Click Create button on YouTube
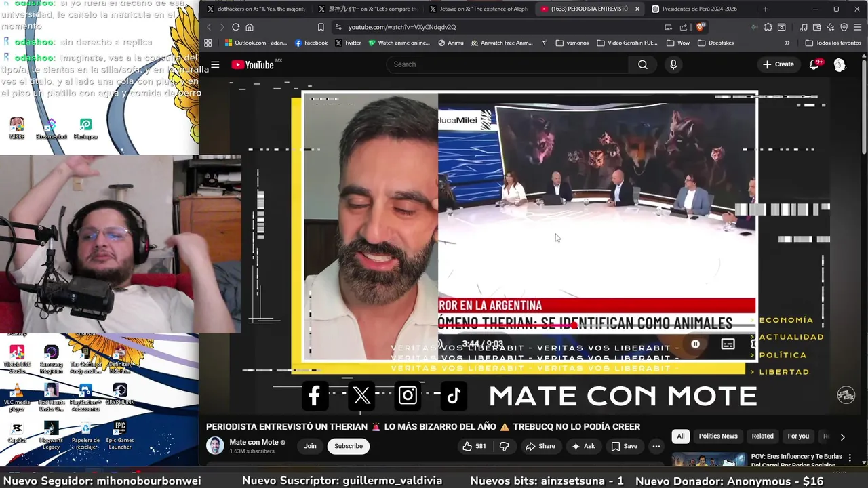The height and width of the screenshot is (488, 868). point(778,64)
